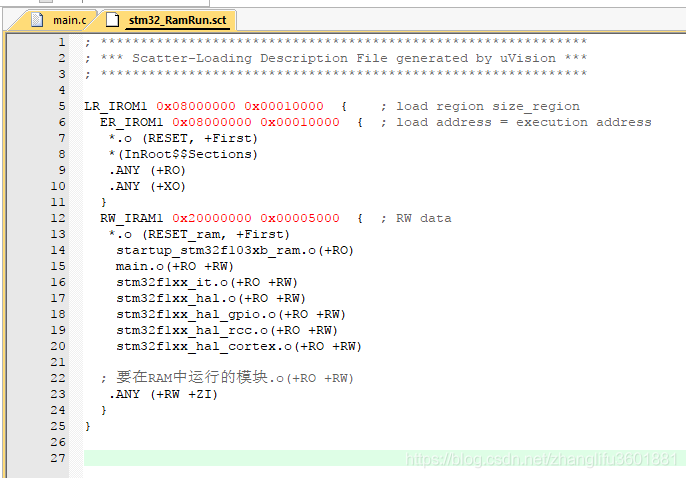Click the '.ANY (+XO)' line

(x=147, y=186)
